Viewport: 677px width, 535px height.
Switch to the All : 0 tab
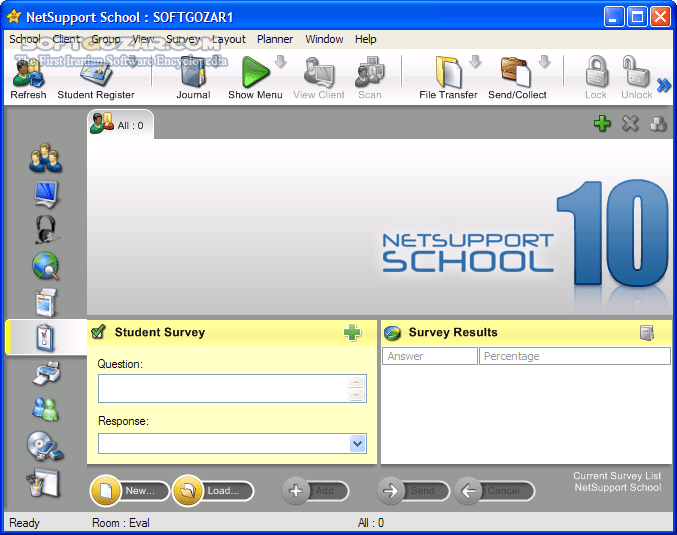[x=120, y=125]
